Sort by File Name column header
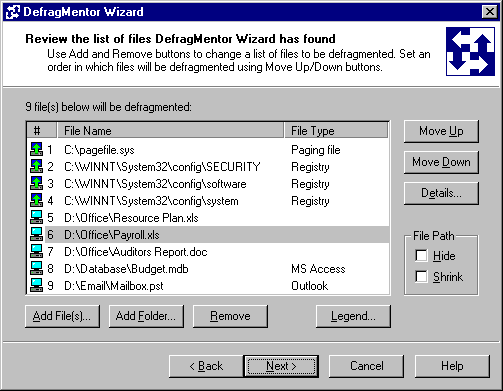 coord(170,130)
